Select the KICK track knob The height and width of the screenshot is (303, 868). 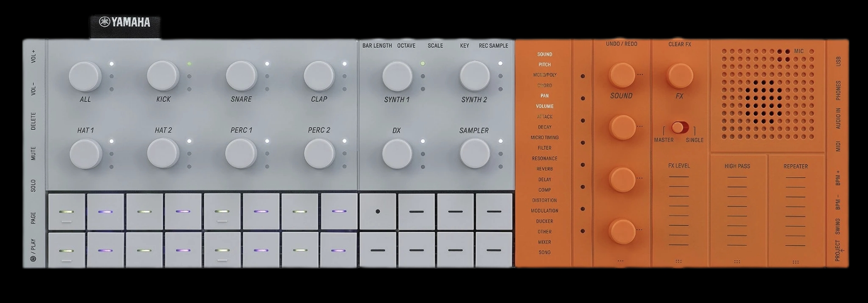(163, 76)
